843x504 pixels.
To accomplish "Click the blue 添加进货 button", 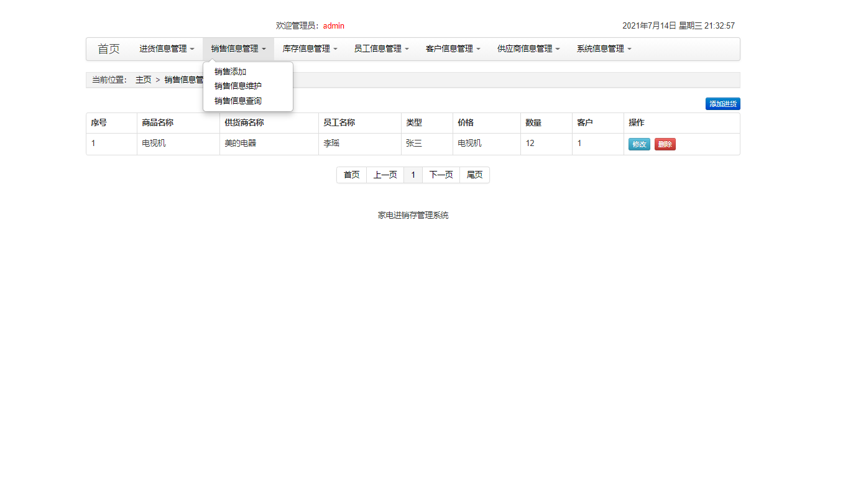I will click(722, 104).
